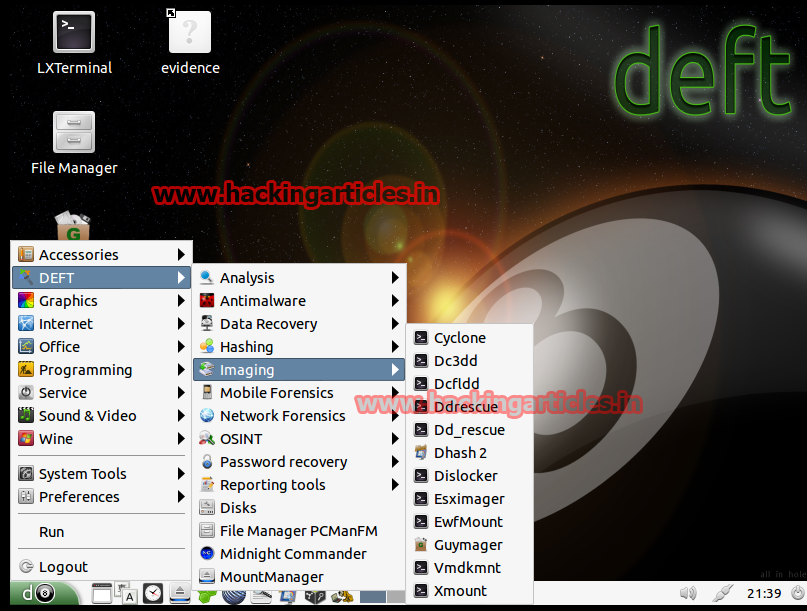Expand the Internet submenu arrow
807x611 pixels.
click(x=181, y=324)
